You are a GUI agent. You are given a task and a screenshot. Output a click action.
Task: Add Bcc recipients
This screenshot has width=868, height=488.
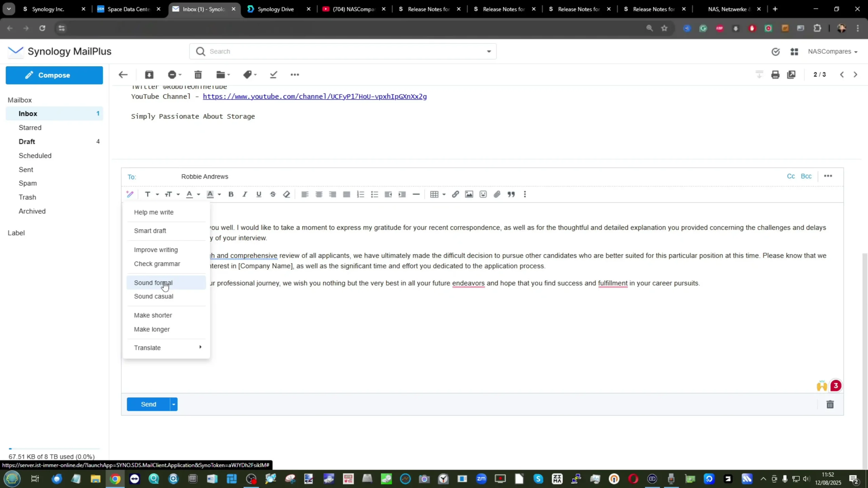806,176
